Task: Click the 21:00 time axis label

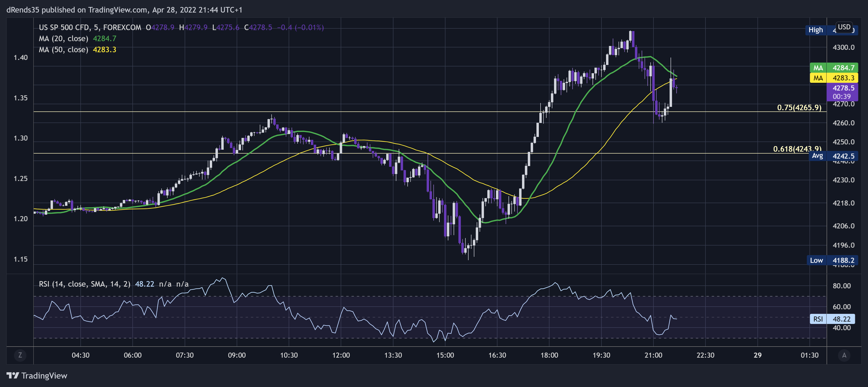Action: (653, 355)
